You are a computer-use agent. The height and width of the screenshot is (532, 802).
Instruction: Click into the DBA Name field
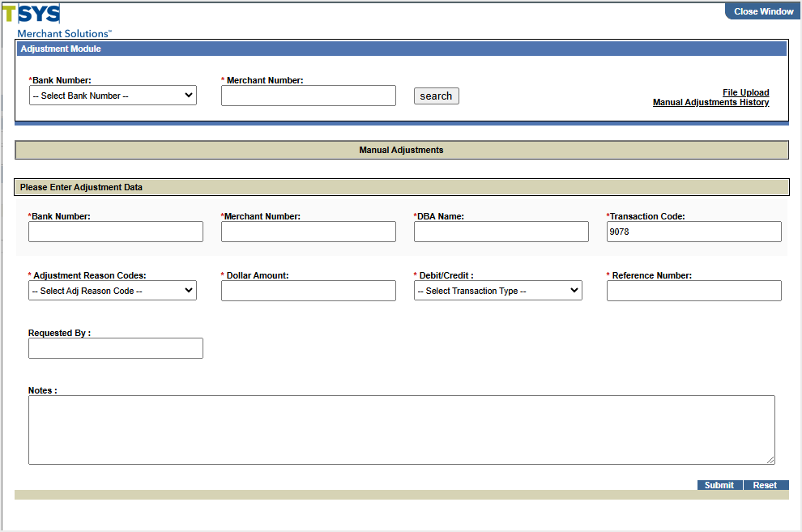click(x=501, y=232)
